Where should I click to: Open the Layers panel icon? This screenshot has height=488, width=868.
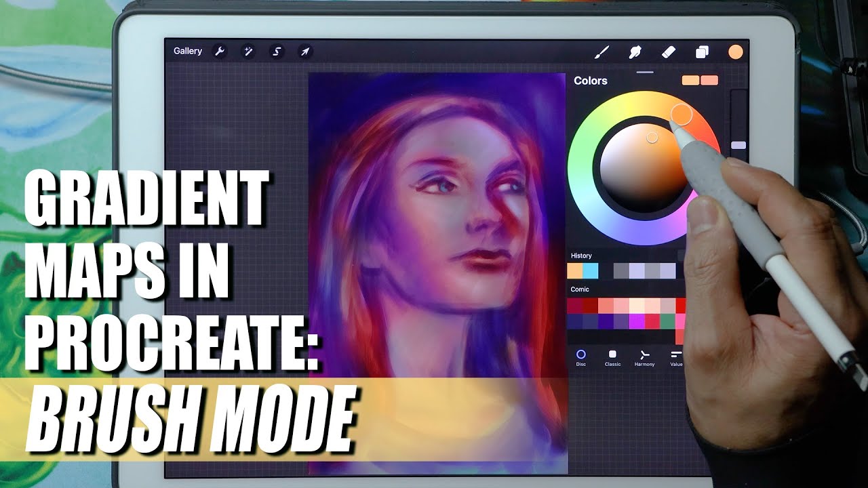(x=703, y=52)
